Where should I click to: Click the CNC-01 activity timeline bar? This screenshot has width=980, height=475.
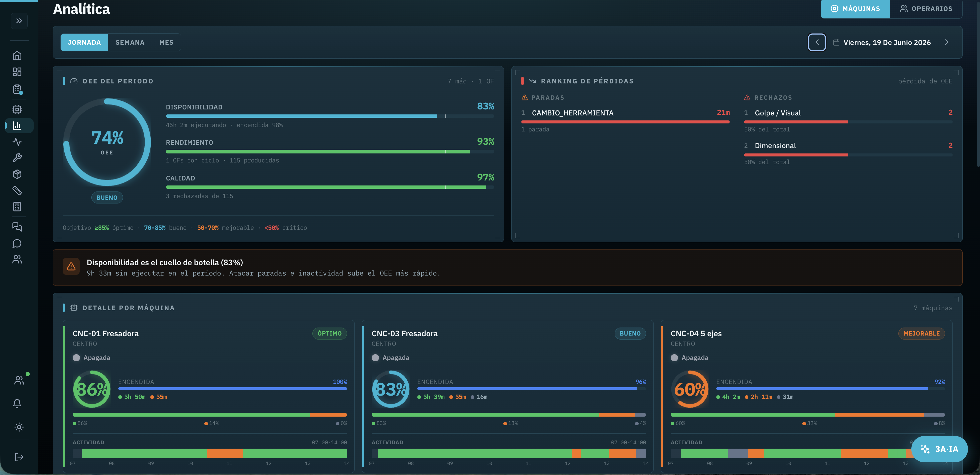click(210, 453)
